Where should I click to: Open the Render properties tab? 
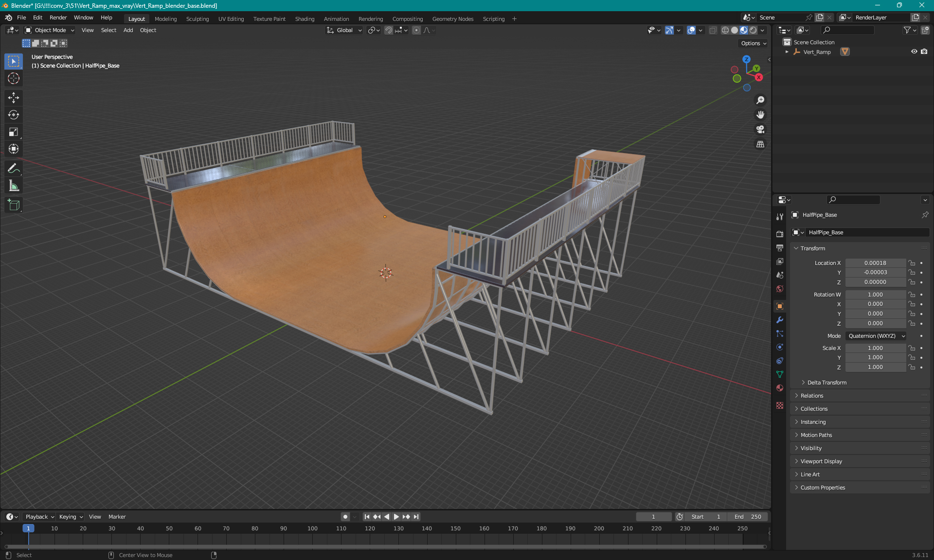[780, 234]
